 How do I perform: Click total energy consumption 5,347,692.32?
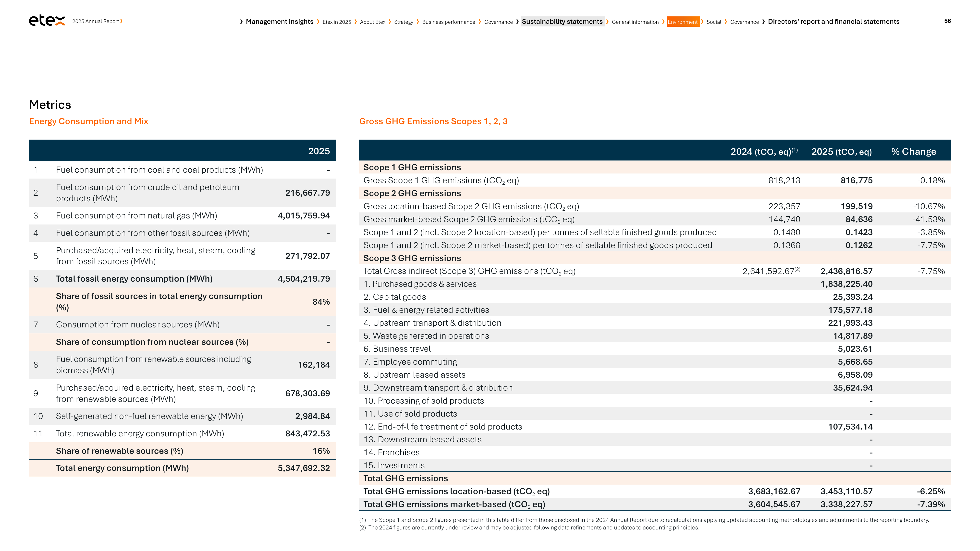pos(304,468)
